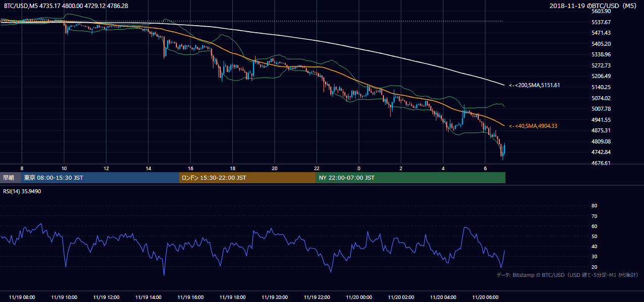The image size is (644, 302).
Task: Click the bottom time label 11/19 18:00
Action: point(232,297)
